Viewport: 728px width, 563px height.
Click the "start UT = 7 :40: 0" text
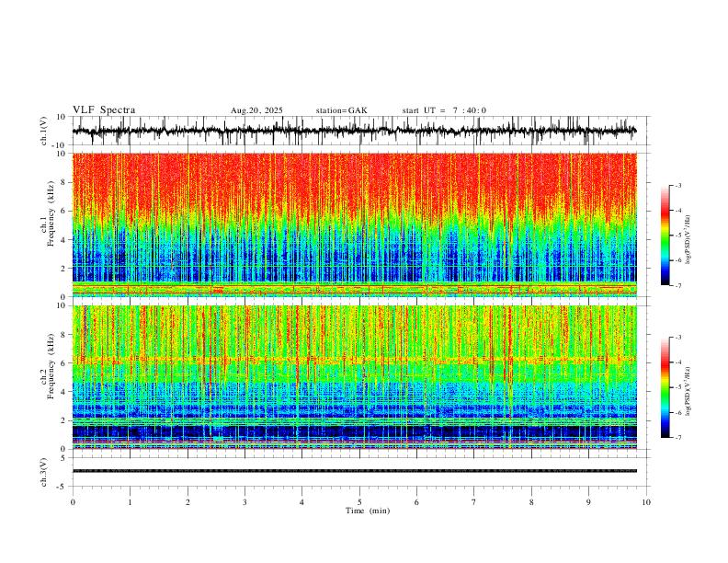pos(444,110)
